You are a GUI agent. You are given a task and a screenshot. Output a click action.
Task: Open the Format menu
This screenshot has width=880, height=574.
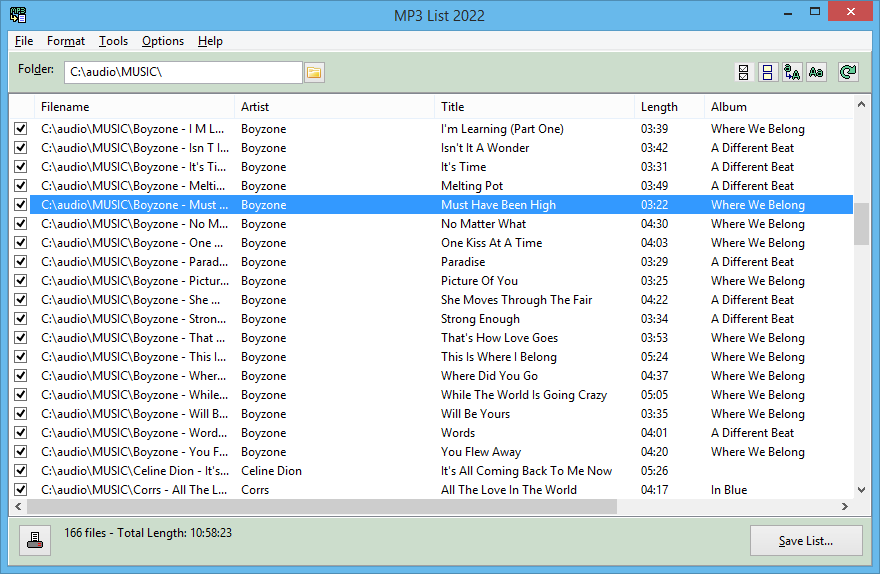[x=66, y=41]
